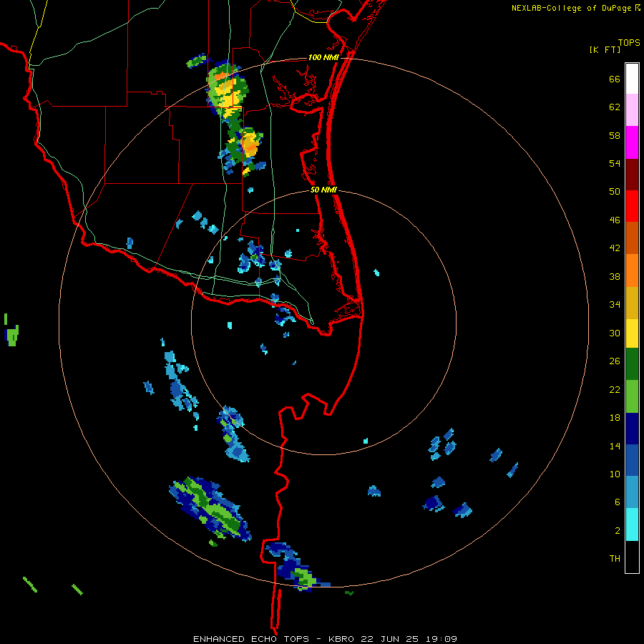Viewport: 644px width, 644px height.
Task: Pick the cyan legend swatch
Action: [x=632, y=525]
